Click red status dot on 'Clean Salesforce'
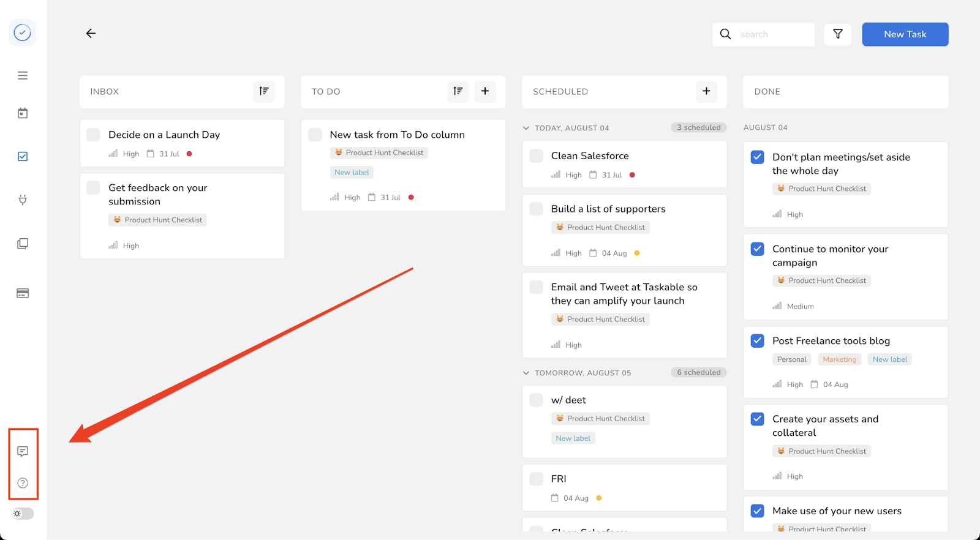Image resolution: width=980 pixels, height=540 pixels. pyautogui.click(x=632, y=175)
